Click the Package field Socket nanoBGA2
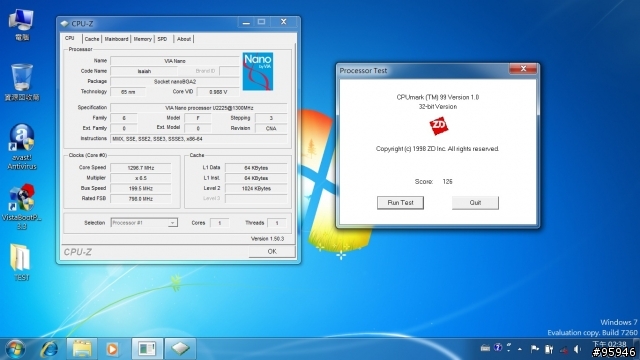The image size is (640, 360). pyautogui.click(x=175, y=82)
